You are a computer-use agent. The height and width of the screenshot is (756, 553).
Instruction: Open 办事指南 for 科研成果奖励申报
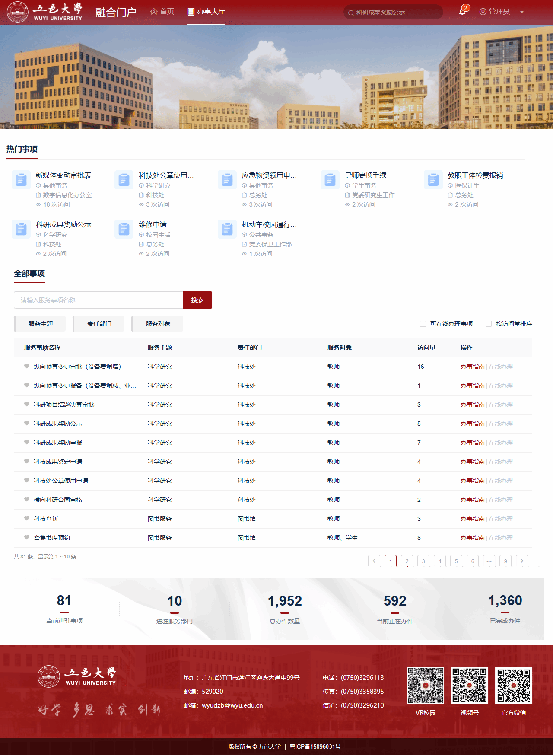[472, 443]
